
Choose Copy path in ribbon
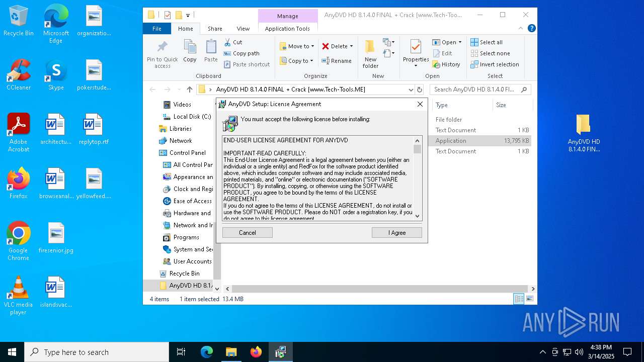pos(242,53)
